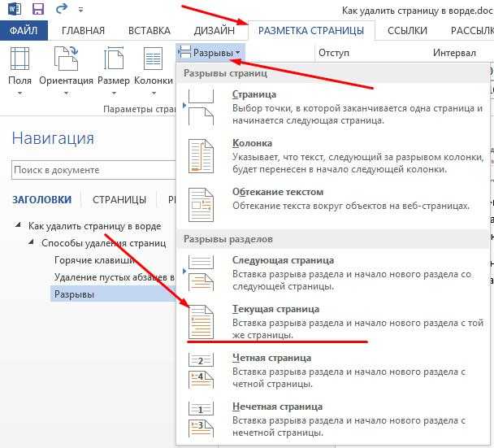Click the Навигация pane title
The image size is (494, 448).
click(53, 138)
